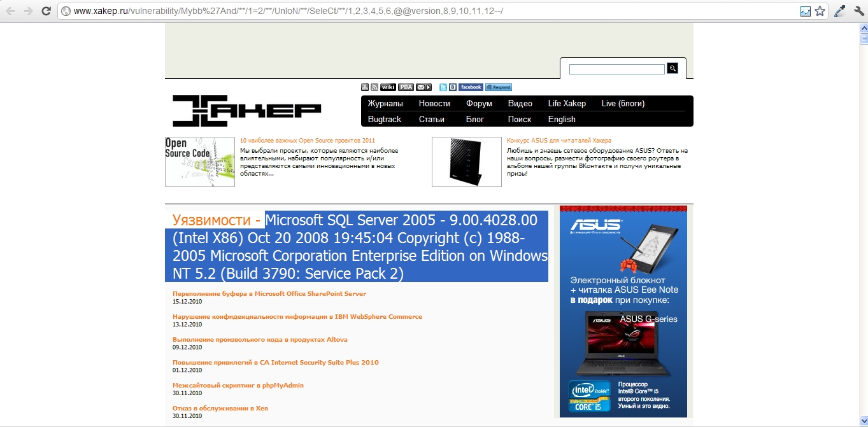
Task: Open the Журналы menu item
Action: coord(385,104)
